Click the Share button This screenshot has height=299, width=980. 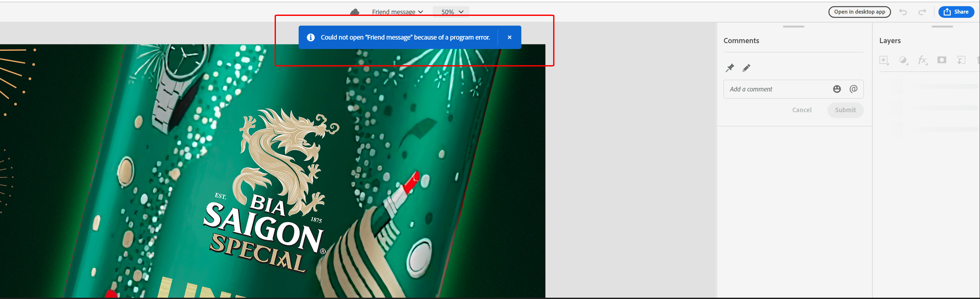pos(956,12)
